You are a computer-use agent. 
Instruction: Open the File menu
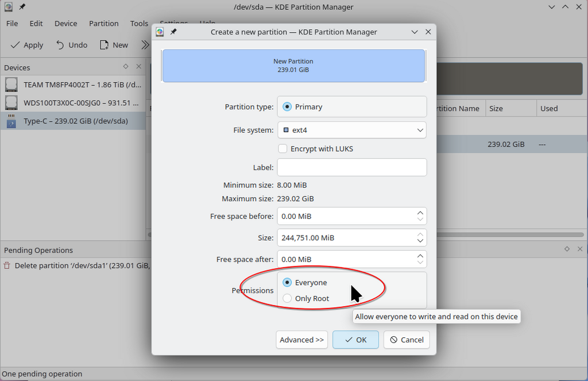click(12, 23)
